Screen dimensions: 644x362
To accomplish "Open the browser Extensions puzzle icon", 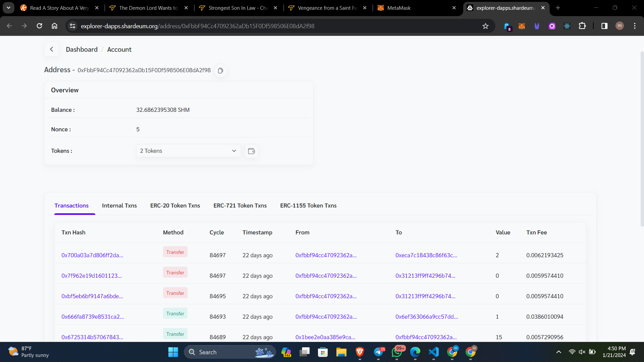I will 583,26.
